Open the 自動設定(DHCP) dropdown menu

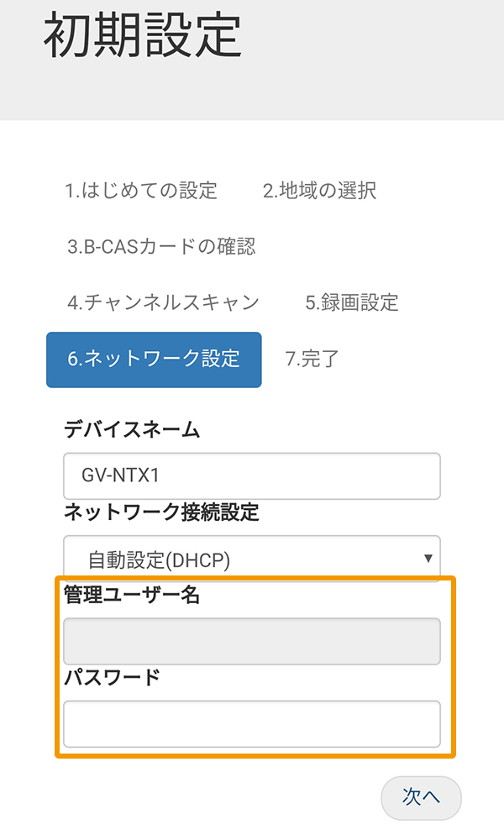[251, 557]
